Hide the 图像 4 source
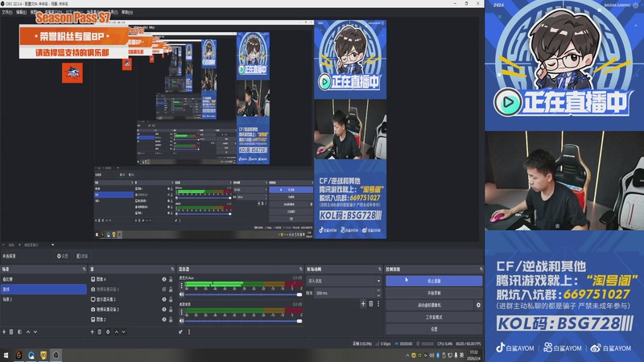644x362 pixels. click(x=164, y=279)
